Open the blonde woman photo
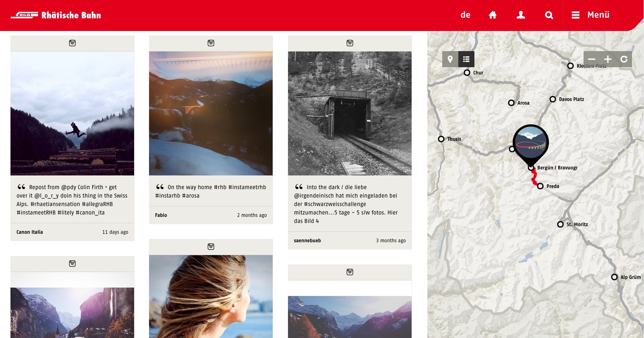Viewport: 644px width, 338px height. pyautogui.click(x=211, y=297)
